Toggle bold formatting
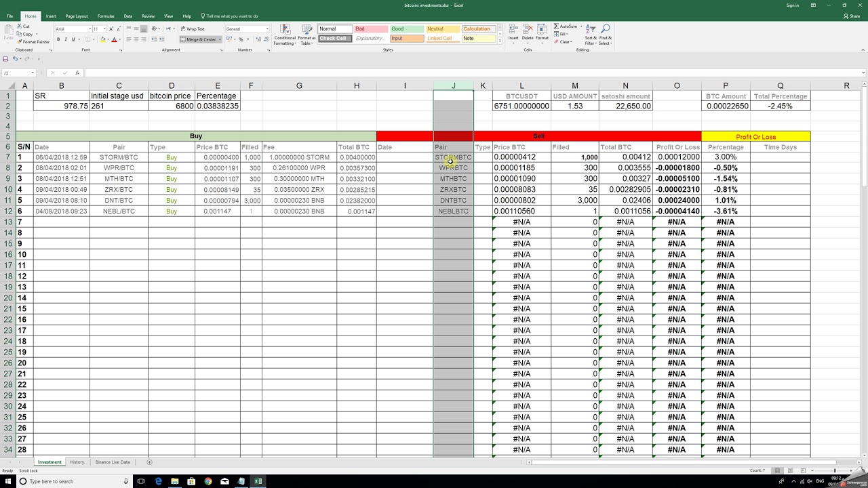The image size is (868, 488). [58, 39]
